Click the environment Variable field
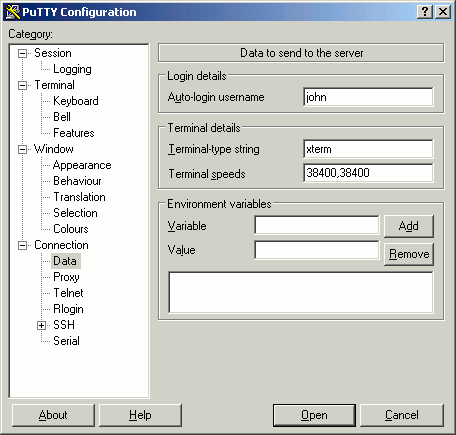The image size is (456, 435). pyautogui.click(x=317, y=225)
